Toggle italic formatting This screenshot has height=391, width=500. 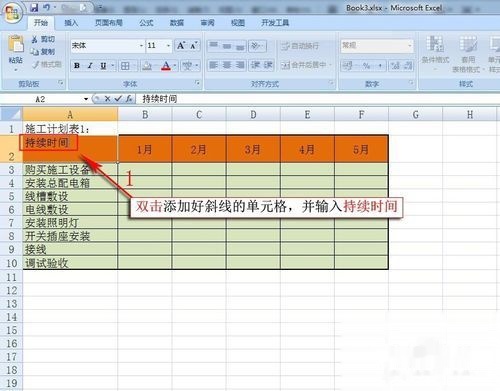[90, 66]
